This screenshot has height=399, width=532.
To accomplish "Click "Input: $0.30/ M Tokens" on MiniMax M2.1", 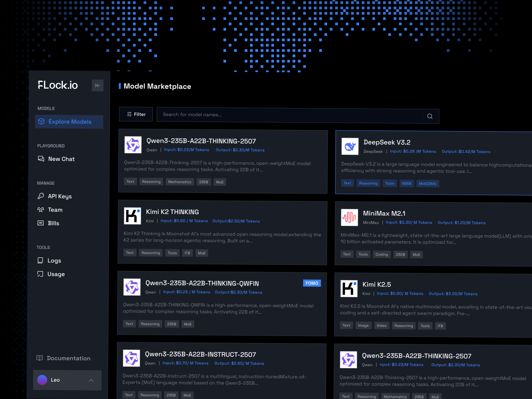I will coord(409,223).
